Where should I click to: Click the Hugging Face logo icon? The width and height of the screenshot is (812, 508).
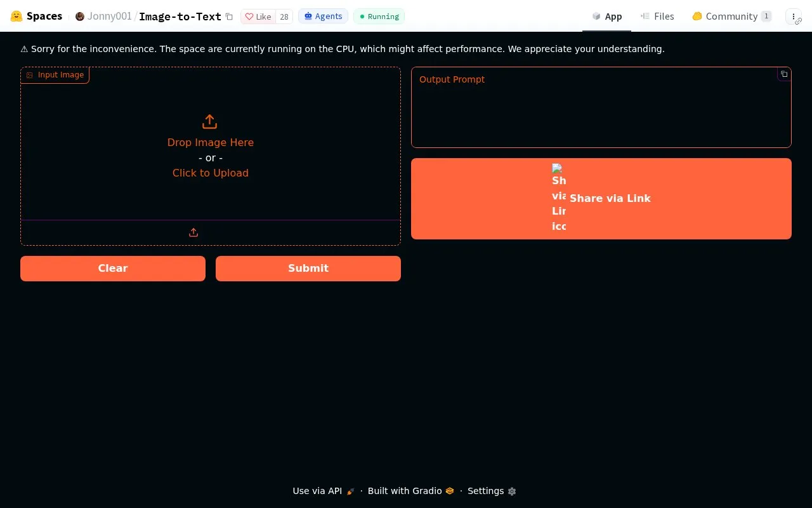pos(16,16)
